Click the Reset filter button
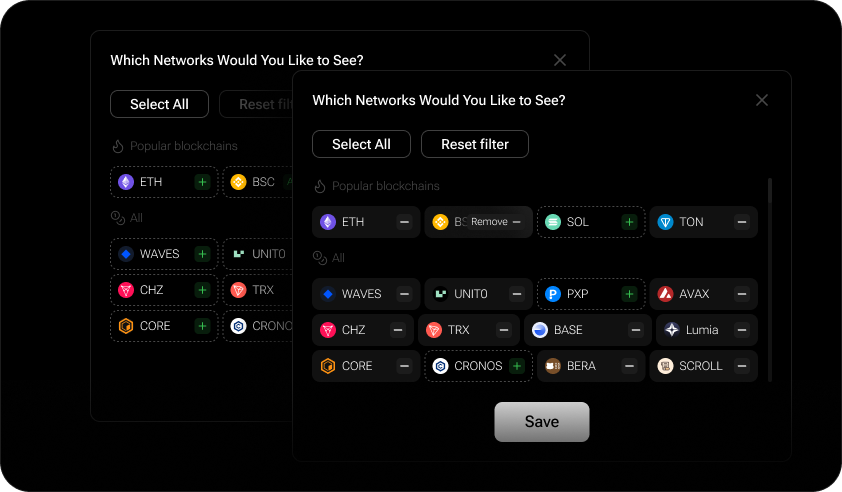Viewport: 842px width, 492px height. 475,144
